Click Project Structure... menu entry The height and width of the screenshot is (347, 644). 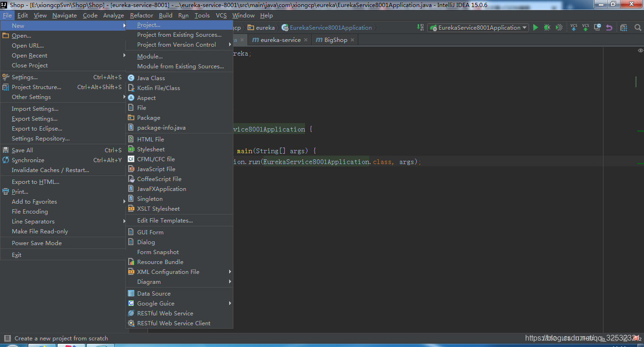[x=63, y=87]
